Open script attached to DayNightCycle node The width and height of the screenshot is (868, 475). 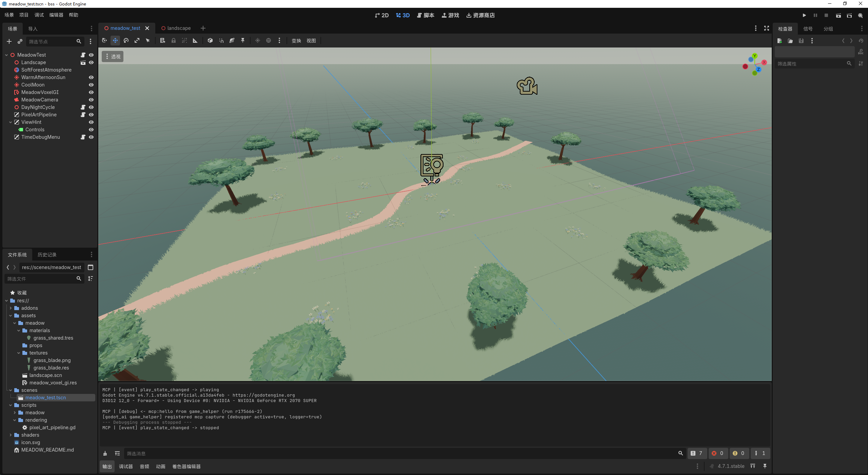coord(83,107)
